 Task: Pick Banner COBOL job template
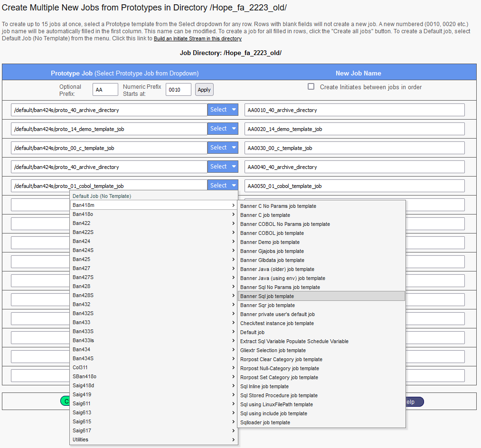(x=272, y=233)
